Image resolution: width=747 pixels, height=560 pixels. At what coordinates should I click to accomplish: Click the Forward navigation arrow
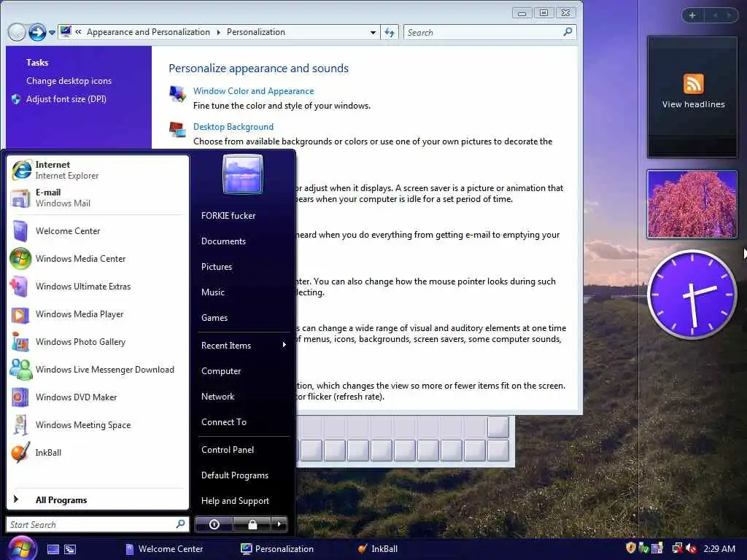coord(37,32)
